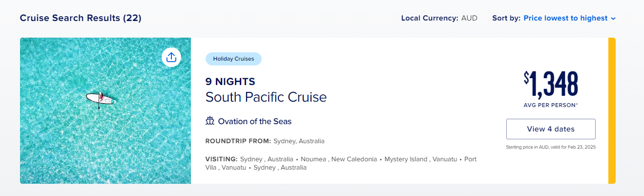Click the sort dropdown chevron arrow

tap(613, 19)
